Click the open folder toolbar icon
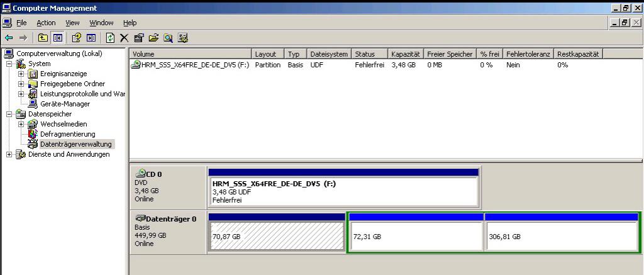Image resolution: width=644 pixels, height=275 pixels. [153, 38]
